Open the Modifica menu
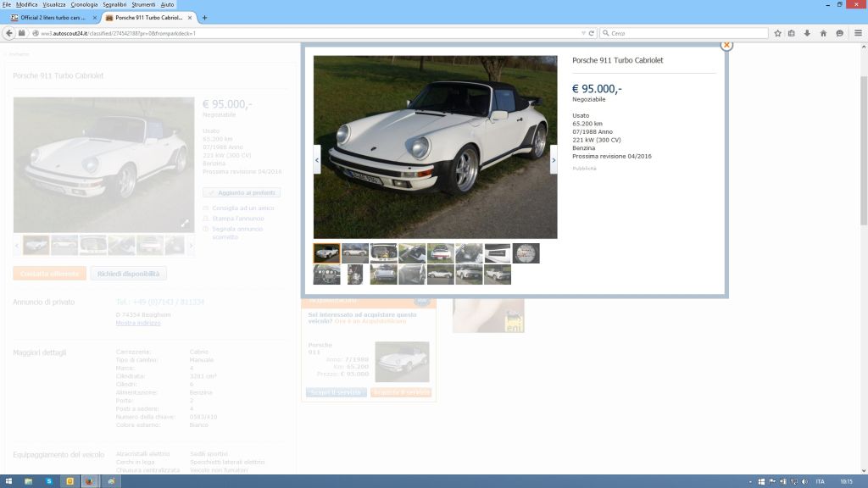This screenshot has height=488, width=868. [26, 4]
